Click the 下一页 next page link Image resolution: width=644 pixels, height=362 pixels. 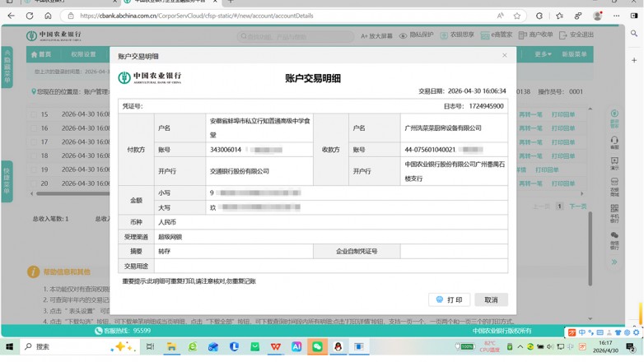(578, 207)
